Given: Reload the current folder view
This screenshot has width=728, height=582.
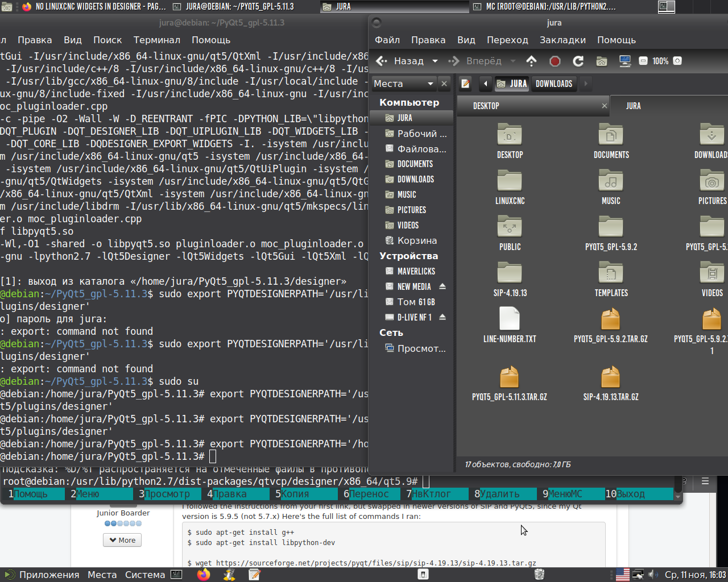Looking at the screenshot, I should pyautogui.click(x=578, y=61).
